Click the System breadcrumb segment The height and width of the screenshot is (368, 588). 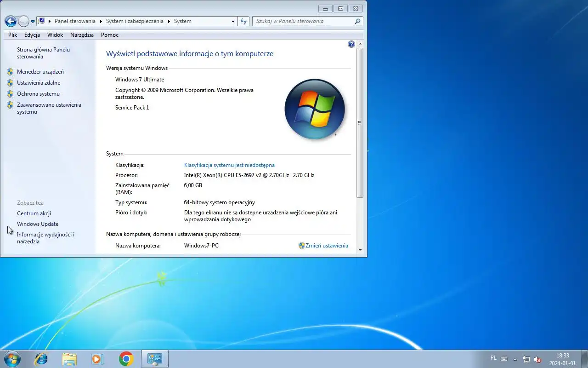click(x=183, y=21)
